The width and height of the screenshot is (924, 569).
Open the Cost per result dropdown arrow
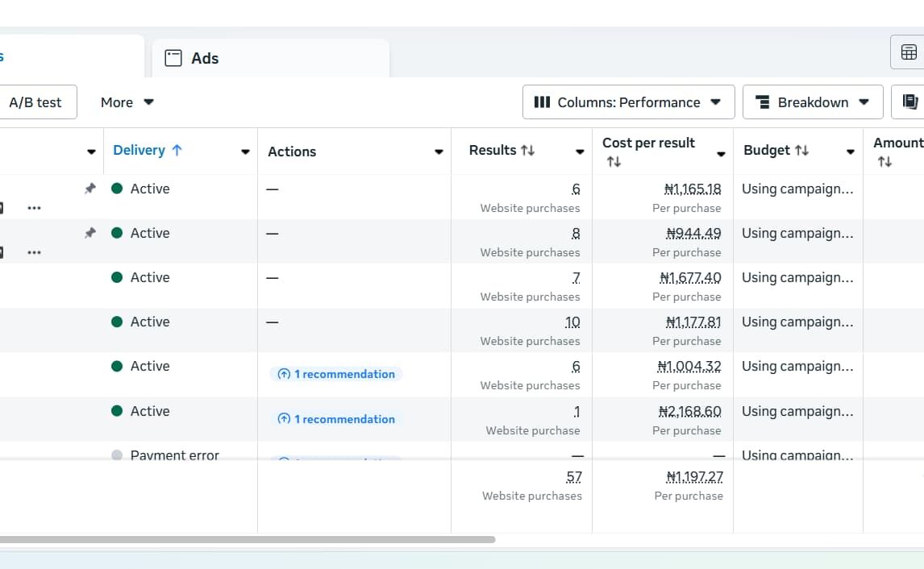tap(721, 154)
